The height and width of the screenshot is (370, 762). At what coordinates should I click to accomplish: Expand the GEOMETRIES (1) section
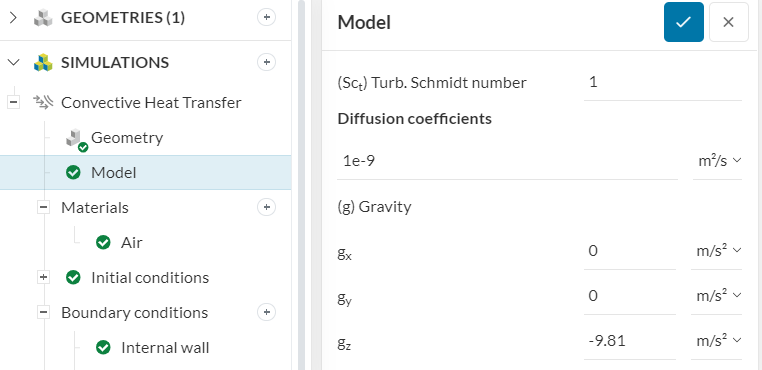coord(14,18)
